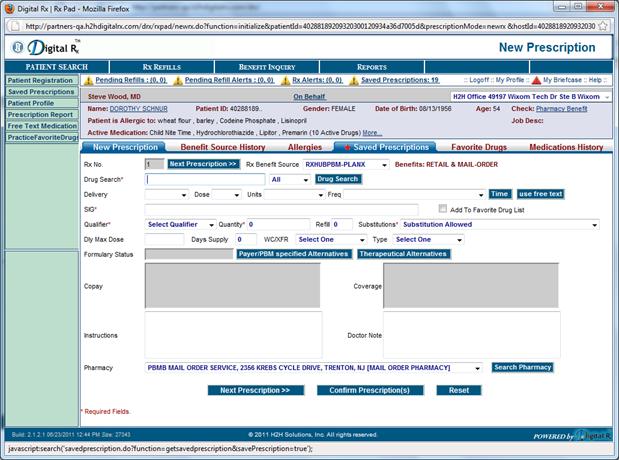Screen dimensions: 619x460
Task: Click the Digital Rx logo
Action: (x=44, y=47)
